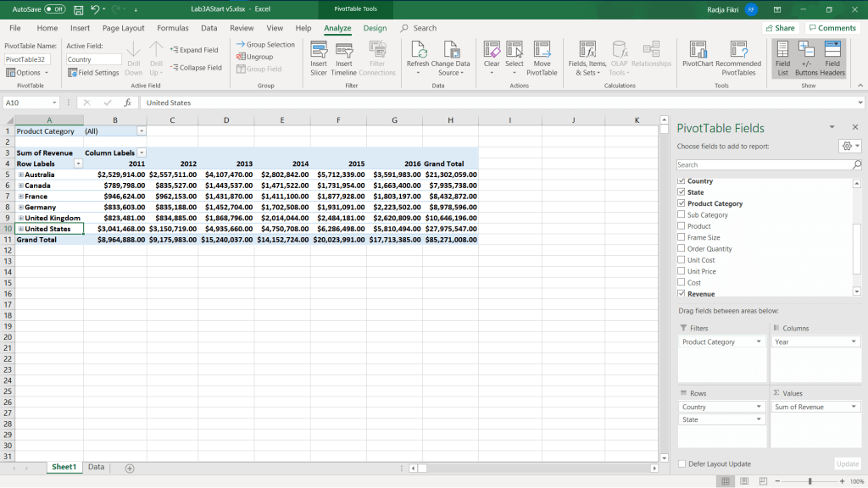868x488 pixels.
Task: Check the Sub Category field checkbox
Action: (682, 215)
